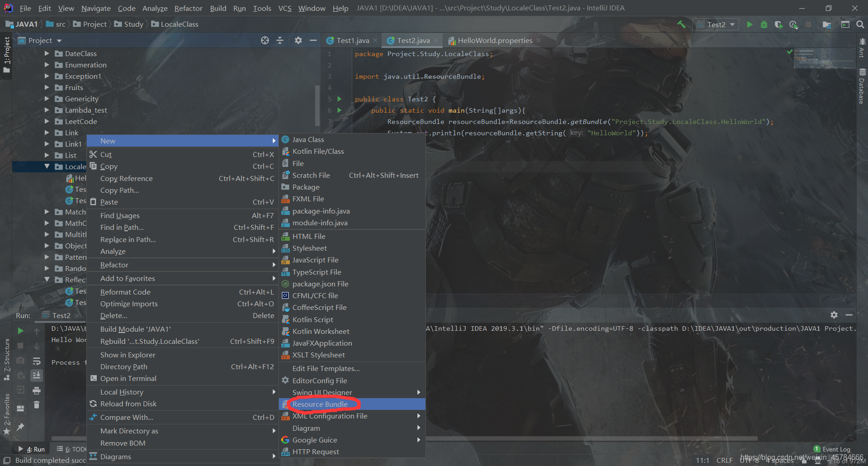Toggle the 1: Project side tab
Screen dimensions: 868x466
pos(6,55)
